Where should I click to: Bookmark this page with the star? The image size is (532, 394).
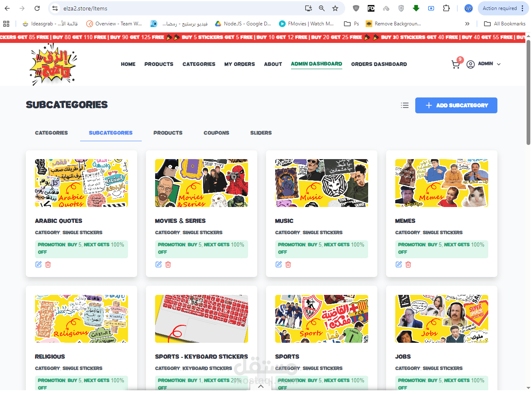coord(335,8)
